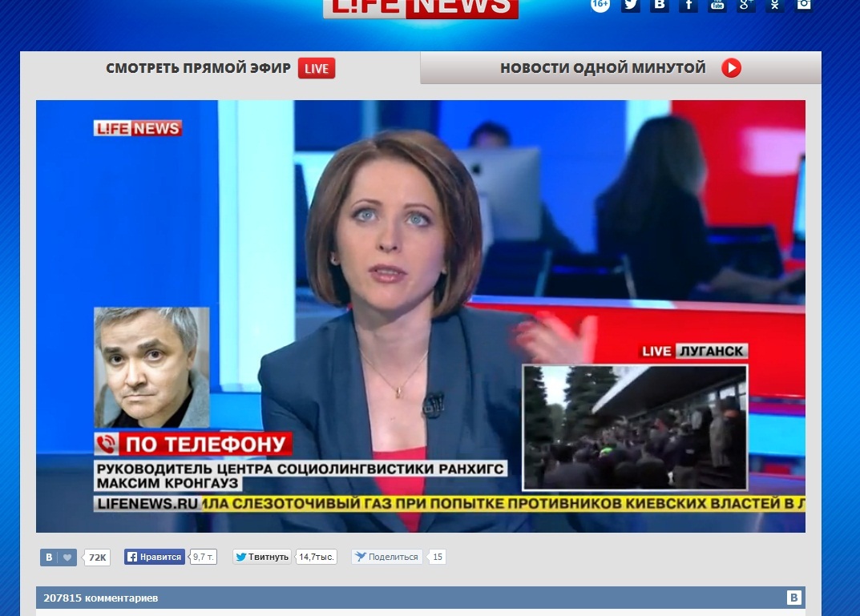
Task: Open the Facebook icon in header
Action: click(x=688, y=5)
